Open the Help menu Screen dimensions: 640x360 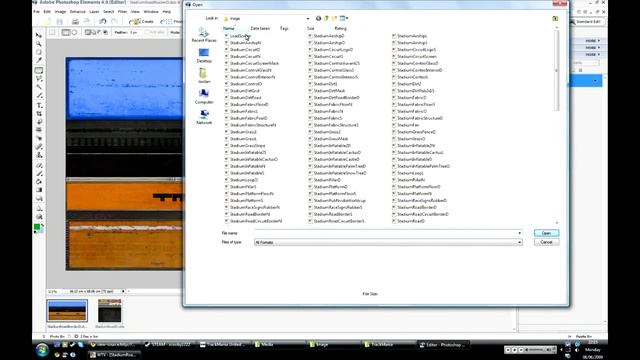click(167, 12)
